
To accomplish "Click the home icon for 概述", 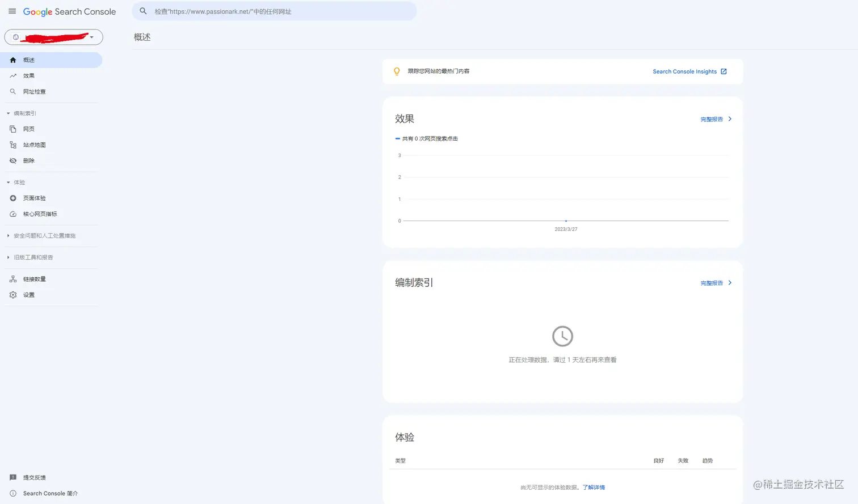I will tap(13, 60).
